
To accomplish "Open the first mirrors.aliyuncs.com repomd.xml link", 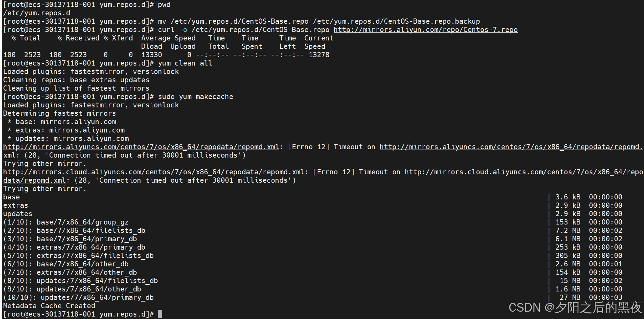I will [141, 147].
